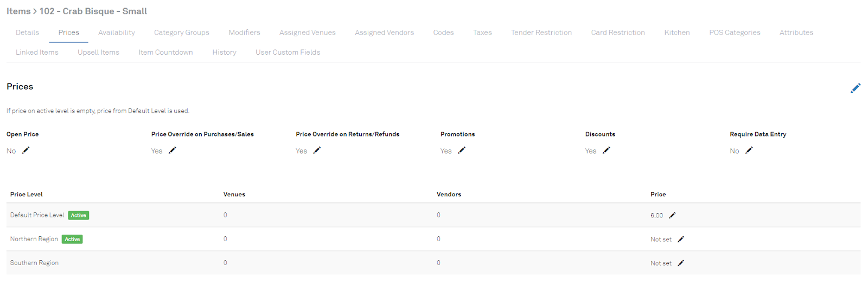This screenshot has width=868, height=303.
Task: Open the History tab
Action: (x=224, y=52)
